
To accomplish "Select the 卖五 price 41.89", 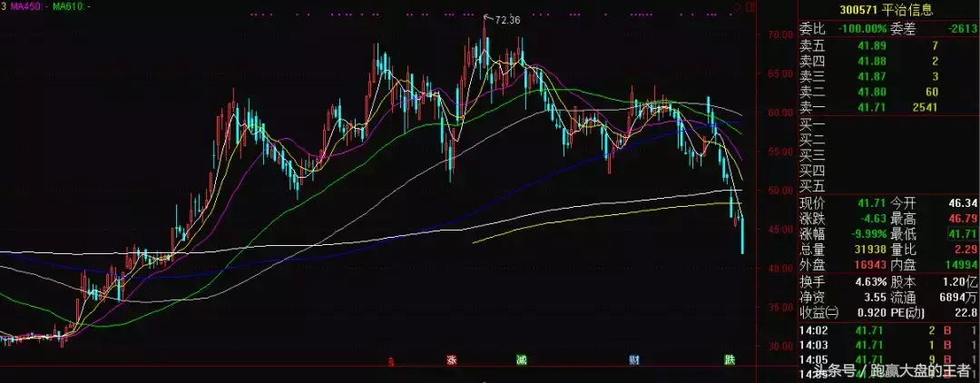I will [x=871, y=45].
